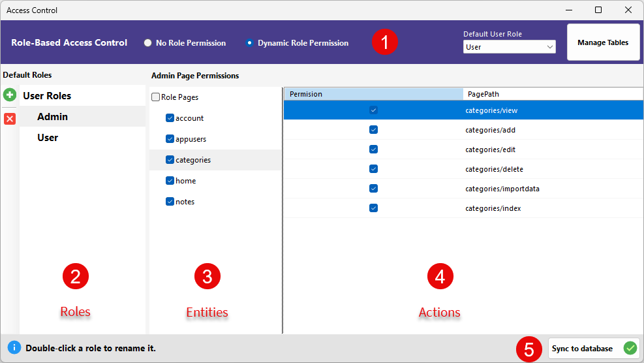The height and width of the screenshot is (363, 644).
Task: Select Dynamic Role Permission radio button
Action: click(x=249, y=42)
